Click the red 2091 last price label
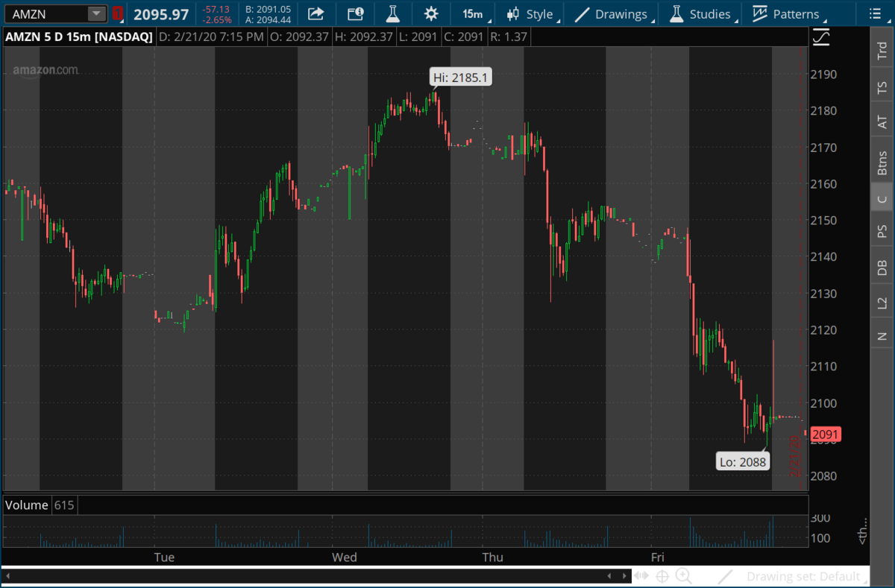This screenshot has height=588, width=895. (x=826, y=434)
